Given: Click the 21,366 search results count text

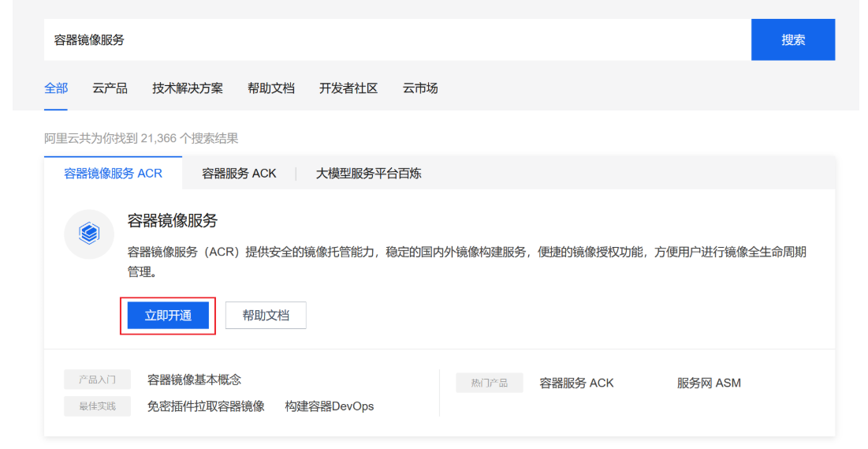Looking at the screenshot, I should click(141, 138).
